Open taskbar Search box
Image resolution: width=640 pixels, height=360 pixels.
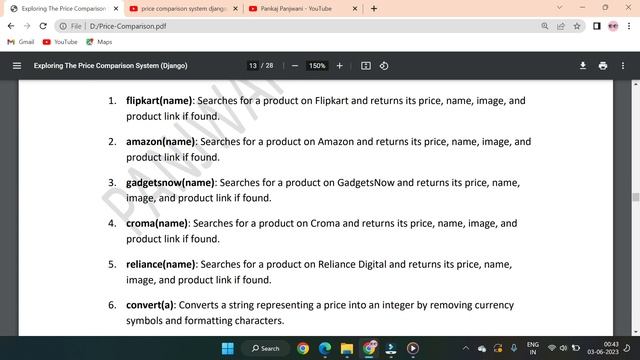click(x=266, y=348)
